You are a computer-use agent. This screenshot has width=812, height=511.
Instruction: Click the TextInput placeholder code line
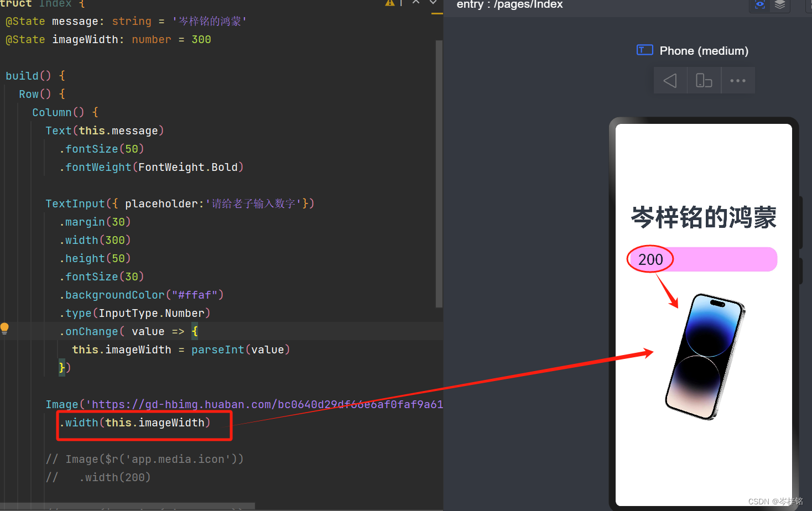coord(180,204)
